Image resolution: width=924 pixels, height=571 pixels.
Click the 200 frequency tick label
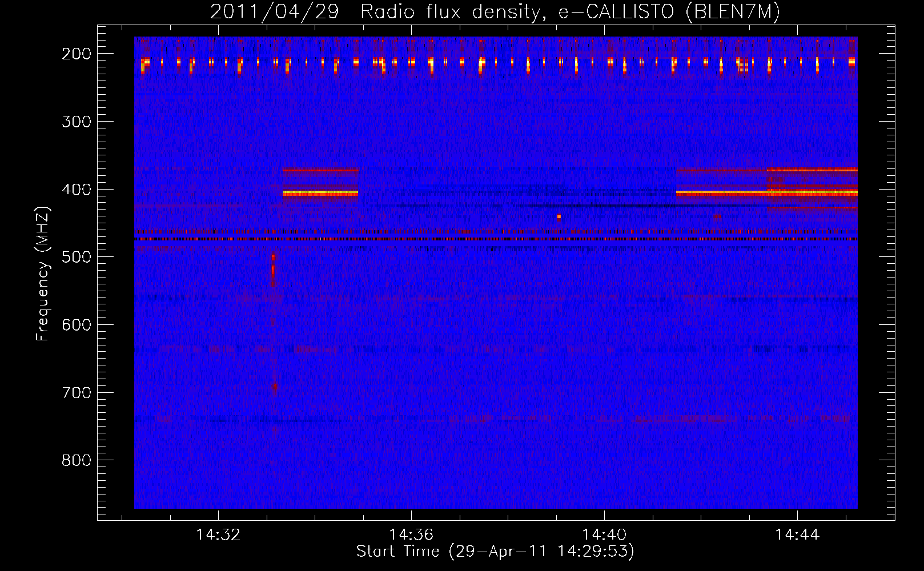click(x=77, y=54)
